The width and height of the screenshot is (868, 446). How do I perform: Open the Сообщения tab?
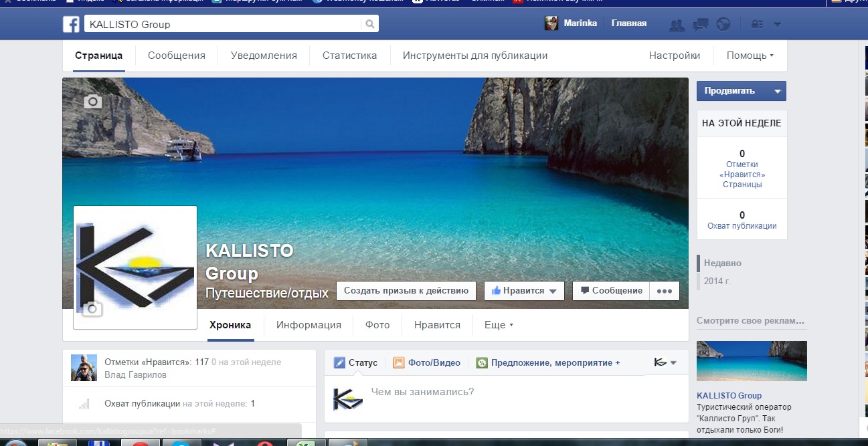(x=177, y=55)
